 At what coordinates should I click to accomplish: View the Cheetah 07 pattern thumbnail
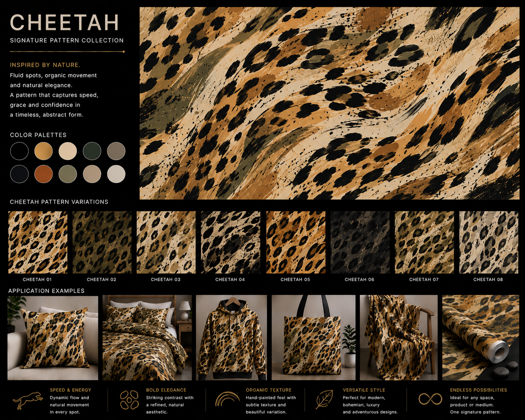coord(424,242)
